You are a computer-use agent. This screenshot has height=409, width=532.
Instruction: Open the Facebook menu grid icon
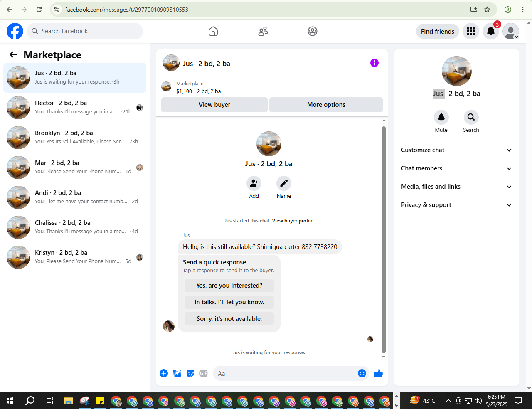pyautogui.click(x=471, y=31)
